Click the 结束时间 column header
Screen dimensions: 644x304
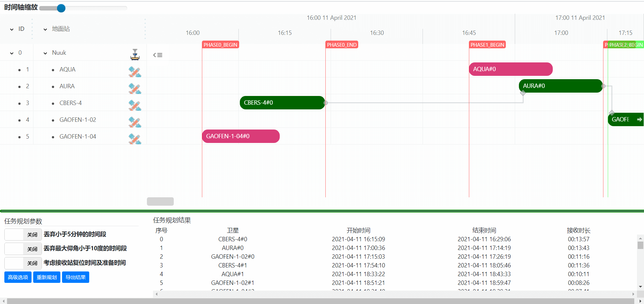pyautogui.click(x=484, y=230)
